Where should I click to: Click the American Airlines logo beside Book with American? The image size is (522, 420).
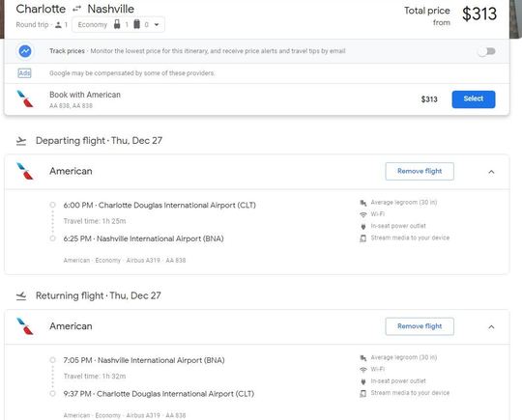tap(25, 99)
